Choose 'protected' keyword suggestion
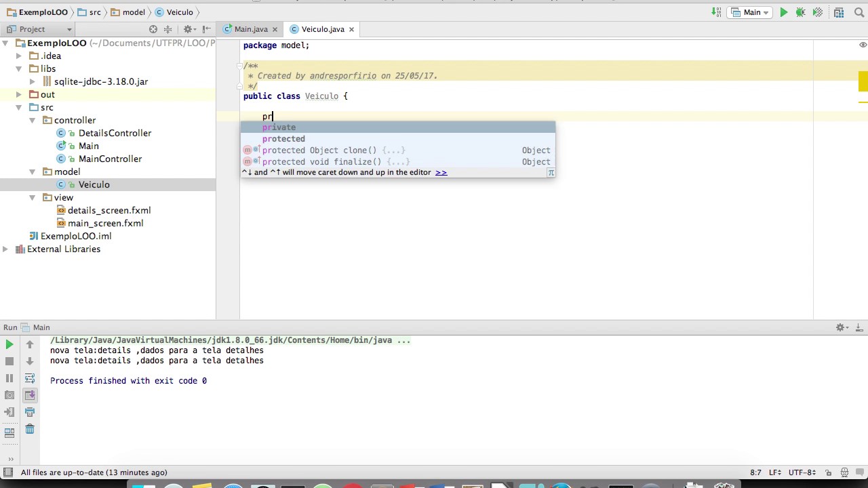868x488 pixels. [x=398, y=139]
